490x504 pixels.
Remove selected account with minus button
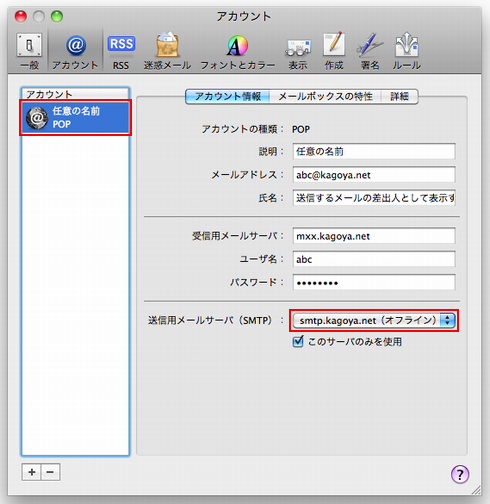click(x=50, y=472)
